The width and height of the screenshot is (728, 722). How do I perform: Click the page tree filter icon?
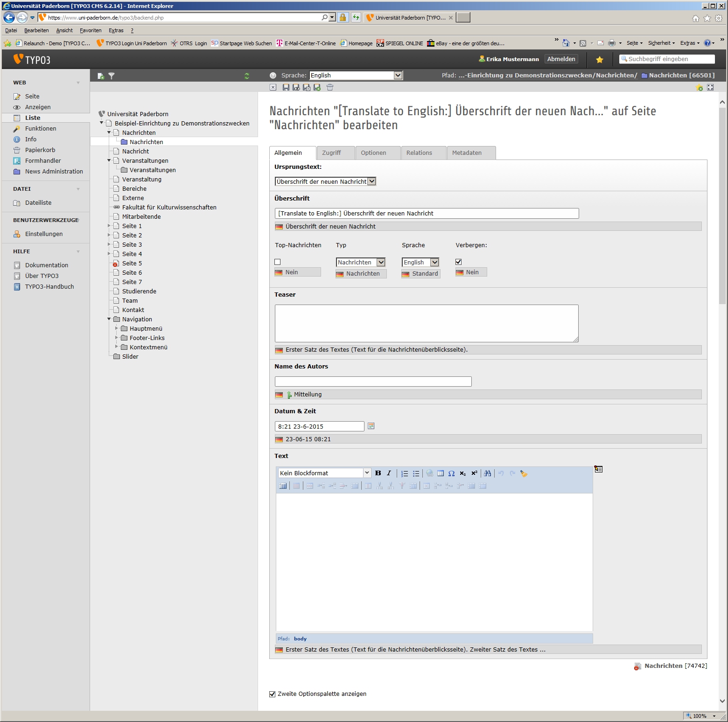(x=112, y=76)
